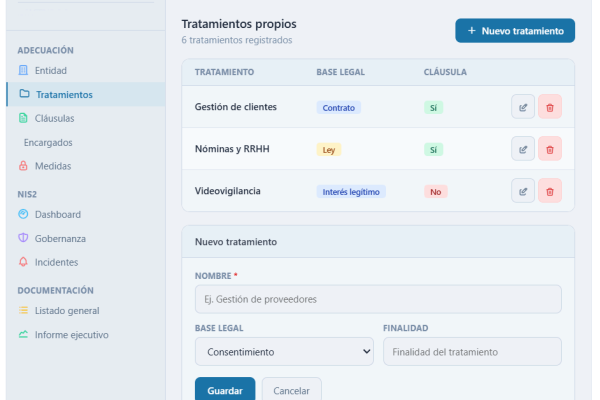The image size is (600, 400).
Task: Delete the Gestión de clientes treatment
Action: 549,107
